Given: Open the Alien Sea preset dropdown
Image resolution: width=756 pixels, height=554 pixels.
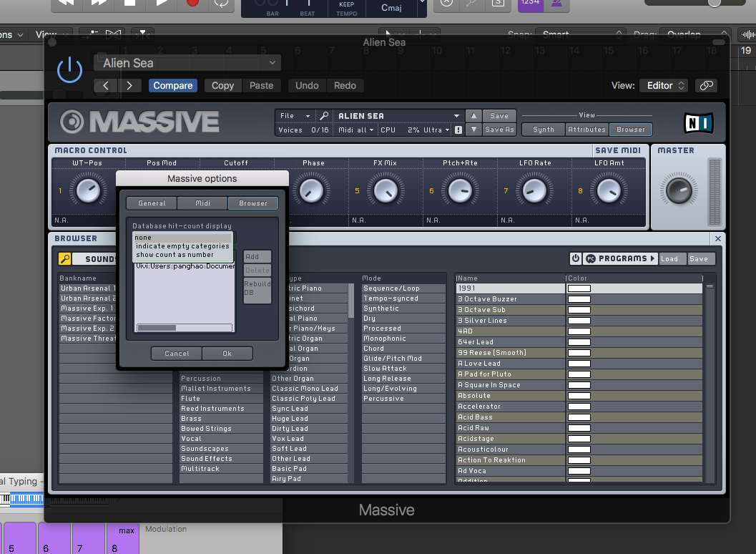Looking at the screenshot, I should tap(189, 63).
